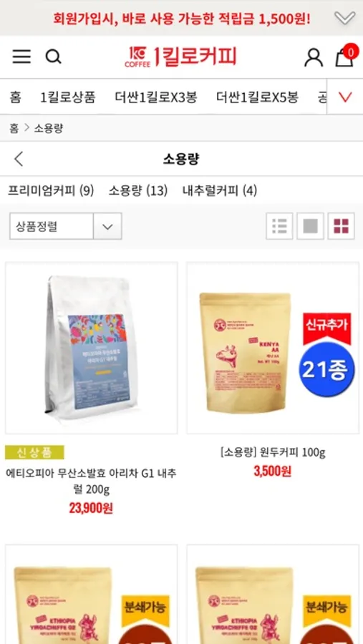Tap the search magnifier icon
Image resolution: width=363 pixels, height=644 pixels.
click(54, 57)
